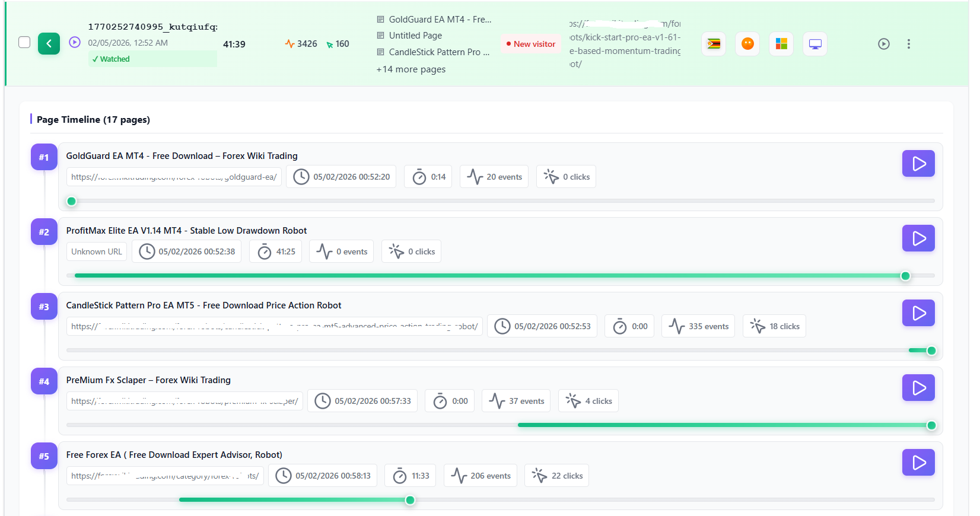980x516 pixels.
Task: Play page #5 Free Forex EA replay
Action: pos(918,463)
